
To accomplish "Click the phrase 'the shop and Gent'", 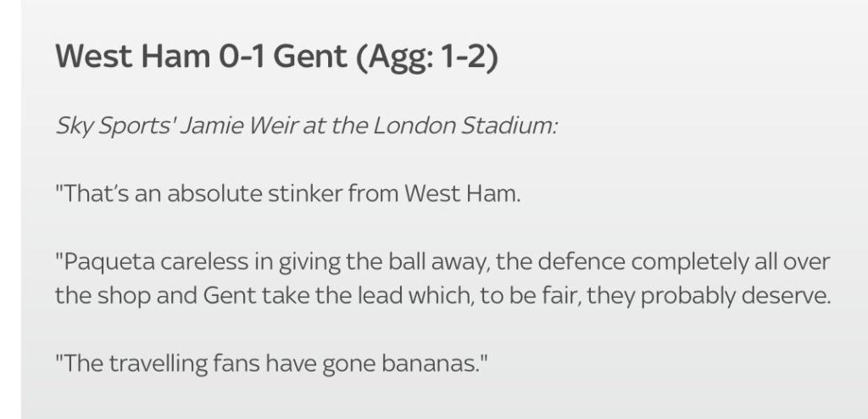I will tap(156, 295).
